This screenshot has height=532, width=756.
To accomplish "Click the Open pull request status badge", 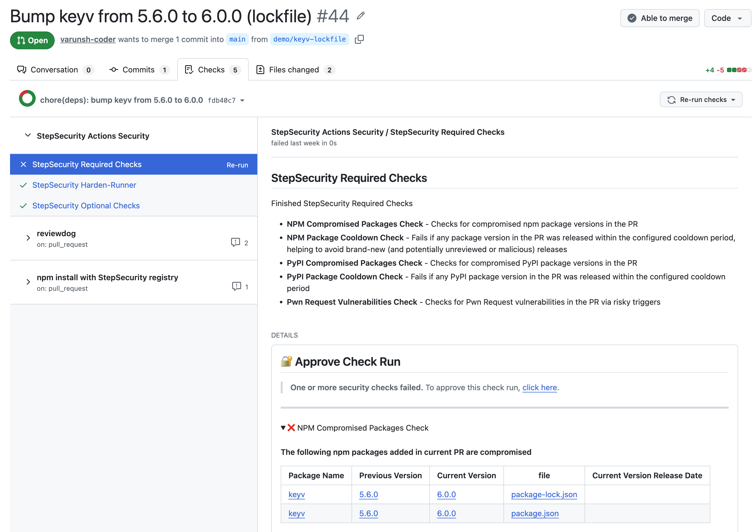I will (x=32, y=40).
